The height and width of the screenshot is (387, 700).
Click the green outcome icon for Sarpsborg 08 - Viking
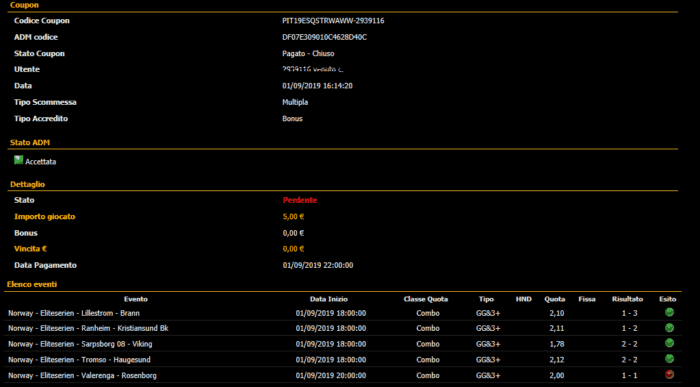click(669, 343)
